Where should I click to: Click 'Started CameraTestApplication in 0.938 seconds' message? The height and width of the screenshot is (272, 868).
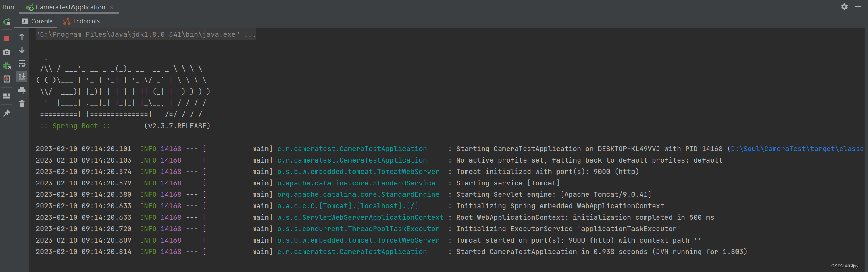602,252
